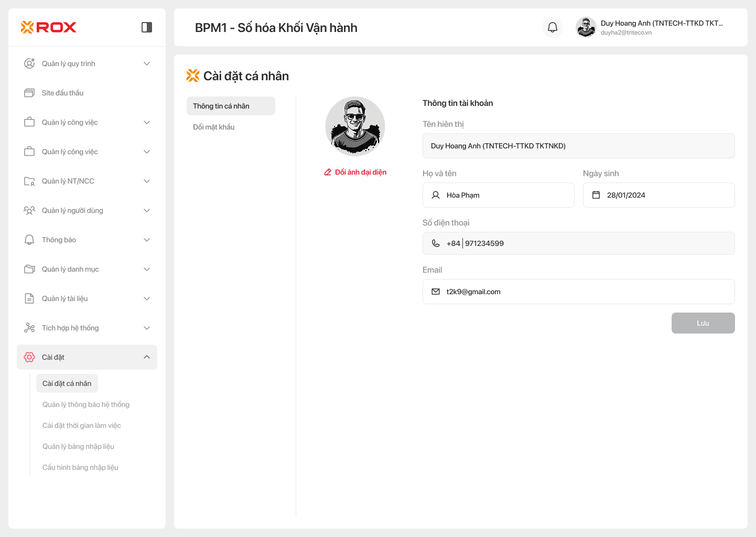
Task: Open the Đổi mật khẩu tab
Action: [214, 127]
